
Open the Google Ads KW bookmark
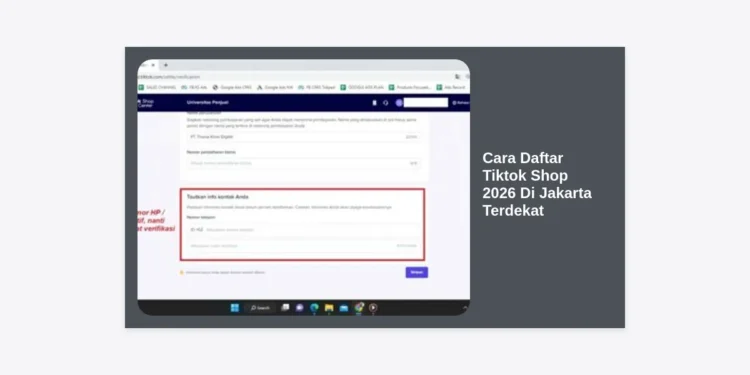(x=275, y=88)
